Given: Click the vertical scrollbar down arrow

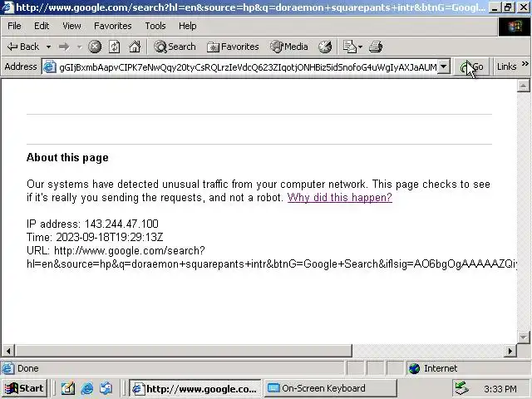Looking at the screenshot, I should tap(524, 337).
